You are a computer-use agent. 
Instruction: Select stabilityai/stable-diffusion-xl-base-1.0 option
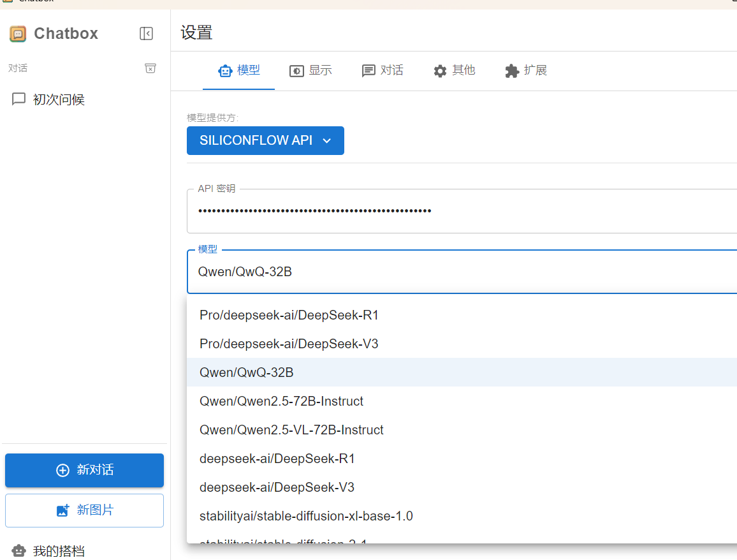point(462,516)
